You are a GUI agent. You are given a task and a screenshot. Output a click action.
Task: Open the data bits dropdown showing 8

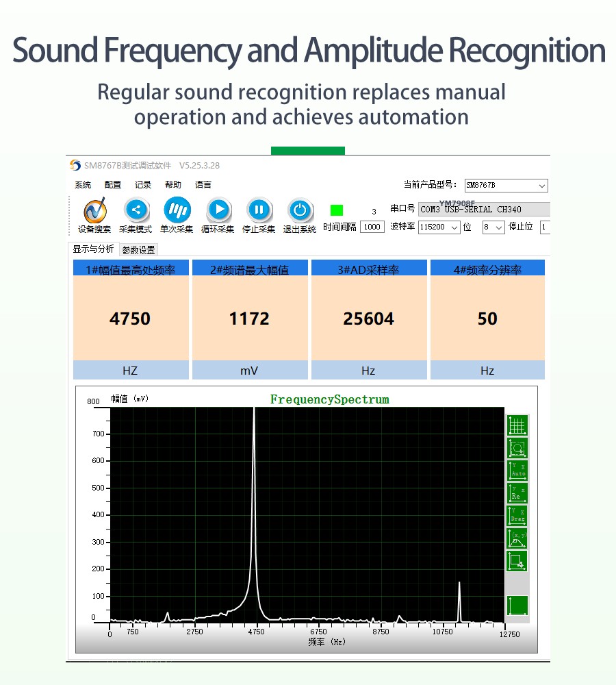tap(498, 227)
